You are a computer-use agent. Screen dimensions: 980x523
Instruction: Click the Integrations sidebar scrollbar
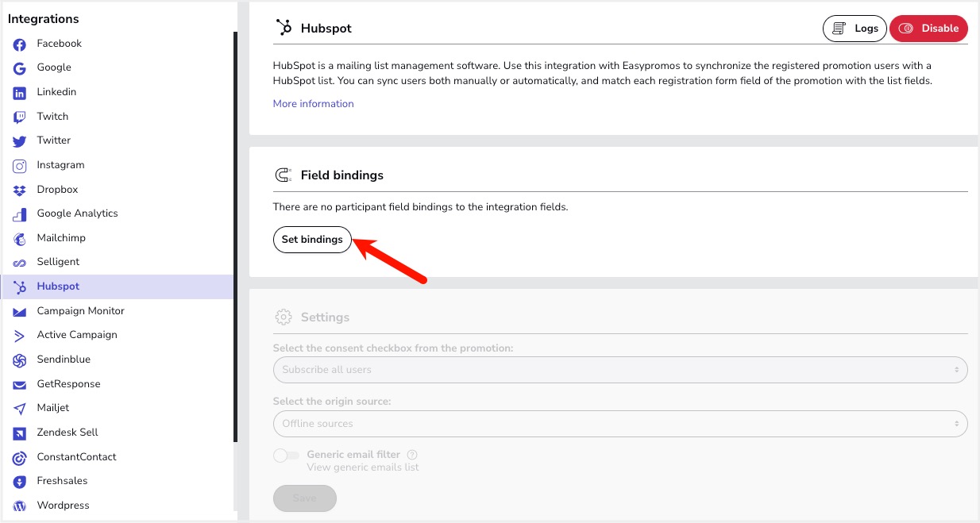click(235, 237)
